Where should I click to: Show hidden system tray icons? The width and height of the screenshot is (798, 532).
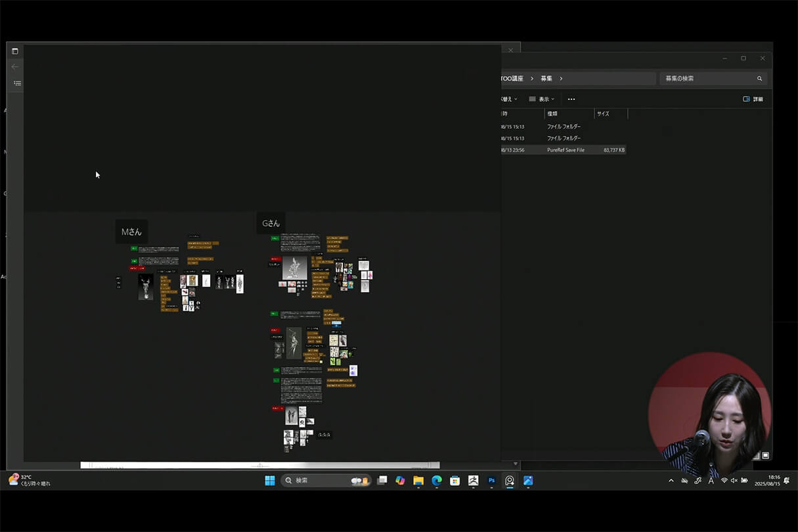(x=671, y=481)
